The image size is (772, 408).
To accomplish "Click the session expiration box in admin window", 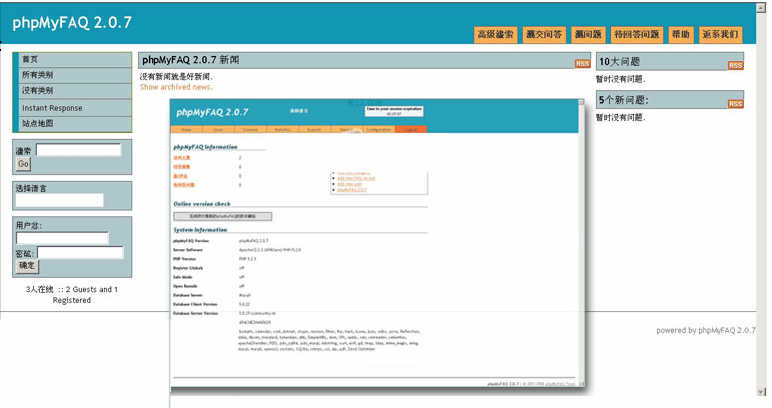I will pyautogui.click(x=394, y=111).
